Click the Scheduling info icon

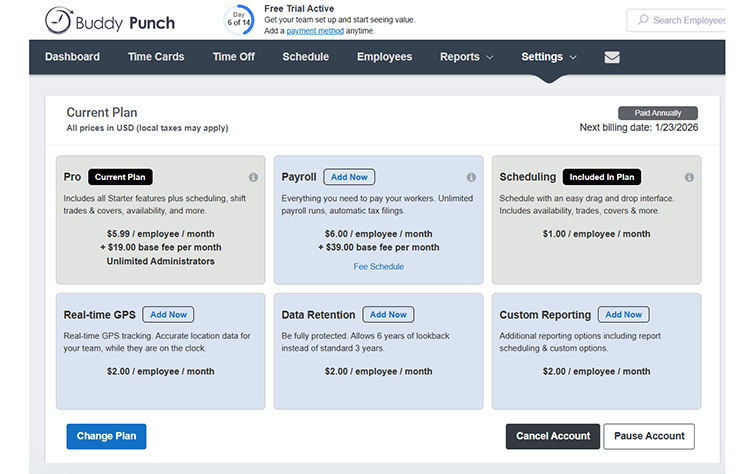point(689,177)
